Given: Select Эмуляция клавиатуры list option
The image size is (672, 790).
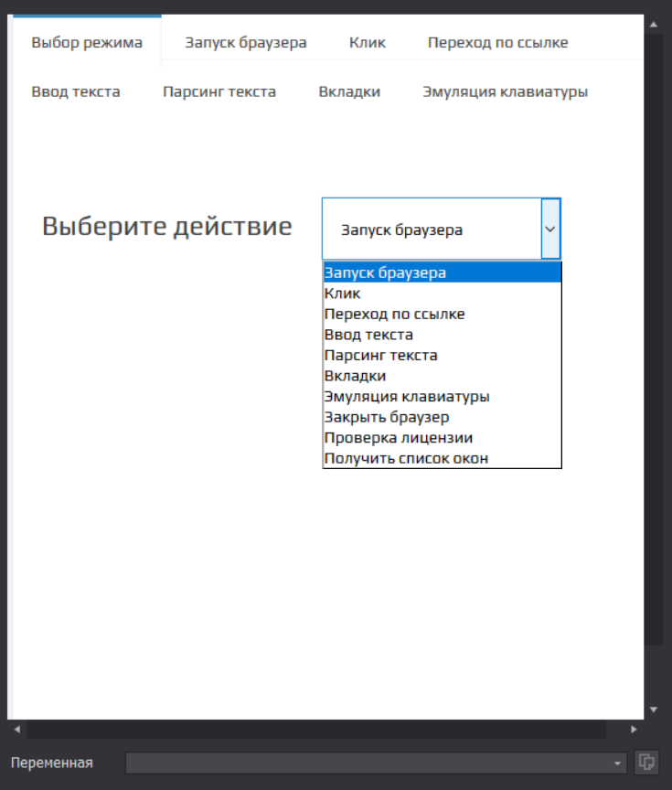Looking at the screenshot, I should tap(442, 397).
